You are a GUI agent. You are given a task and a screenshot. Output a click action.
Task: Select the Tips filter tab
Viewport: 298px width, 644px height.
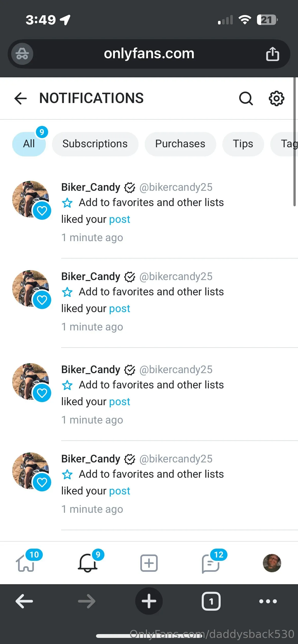click(x=243, y=144)
